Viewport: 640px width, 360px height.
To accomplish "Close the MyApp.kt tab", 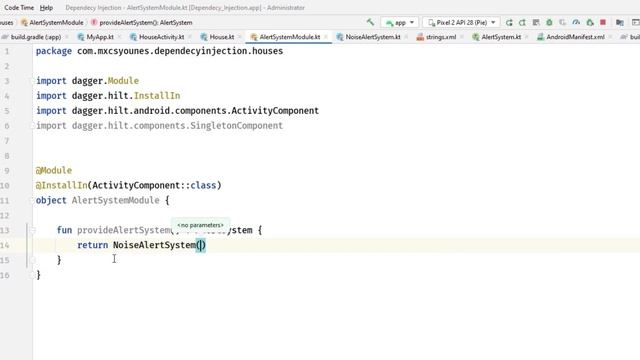I will pyautogui.click(x=119, y=37).
